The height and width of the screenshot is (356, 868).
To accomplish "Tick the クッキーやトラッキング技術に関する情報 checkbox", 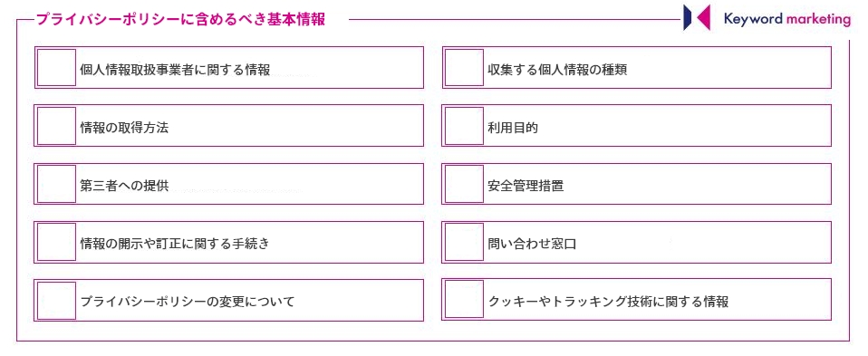I will point(464,300).
